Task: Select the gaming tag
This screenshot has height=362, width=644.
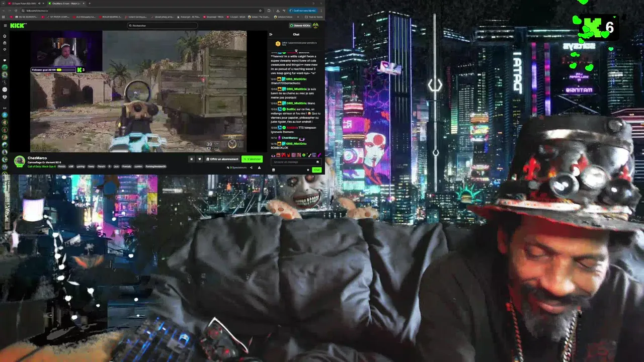Action: [x=80, y=166]
